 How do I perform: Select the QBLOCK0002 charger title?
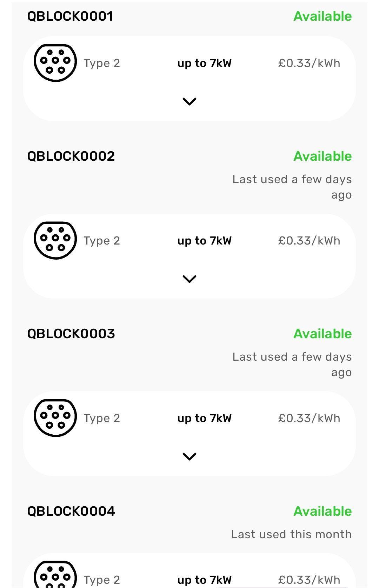click(71, 156)
